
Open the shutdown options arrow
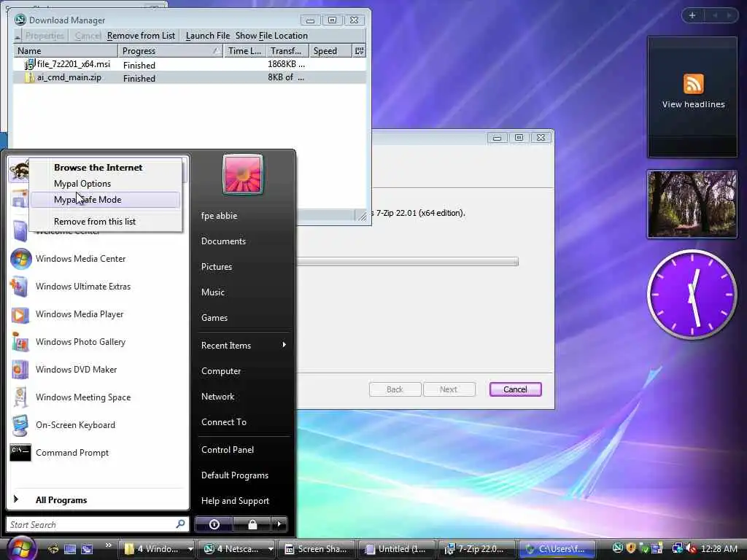click(279, 524)
